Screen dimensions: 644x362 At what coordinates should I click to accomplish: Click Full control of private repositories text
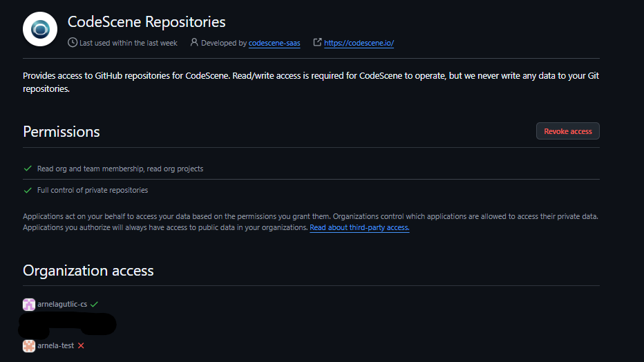pos(93,190)
